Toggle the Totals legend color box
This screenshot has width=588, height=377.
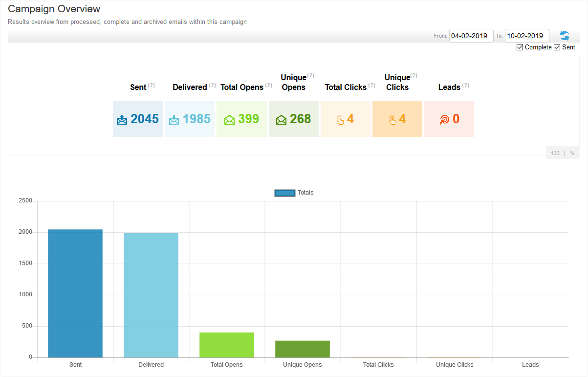(x=285, y=193)
